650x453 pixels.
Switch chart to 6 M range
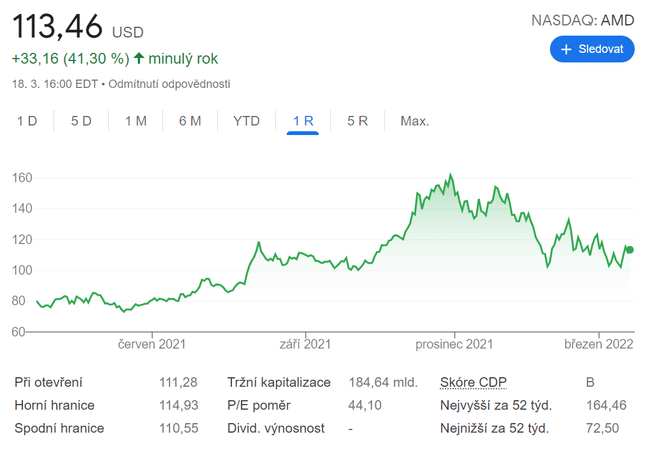click(x=190, y=121)
